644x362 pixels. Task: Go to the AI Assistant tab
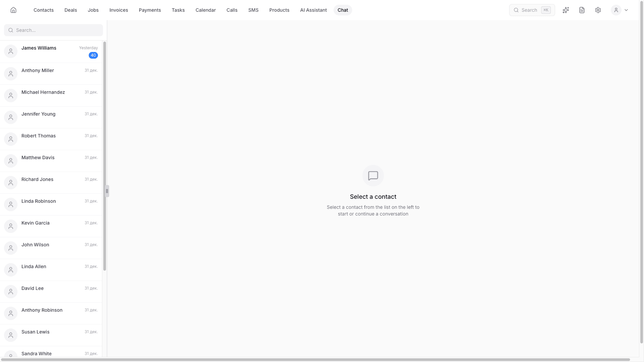(313, 10)
